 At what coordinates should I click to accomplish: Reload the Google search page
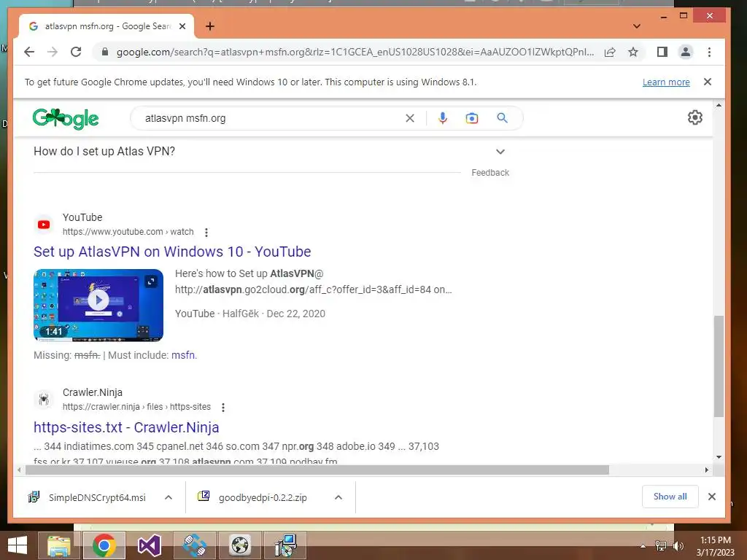point(76,52)
